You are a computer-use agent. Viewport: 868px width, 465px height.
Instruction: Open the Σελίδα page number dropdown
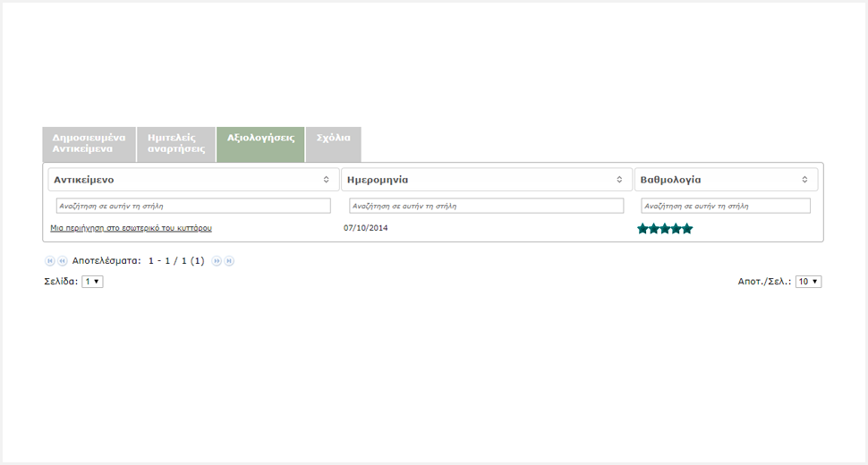(x=92, y=282)
